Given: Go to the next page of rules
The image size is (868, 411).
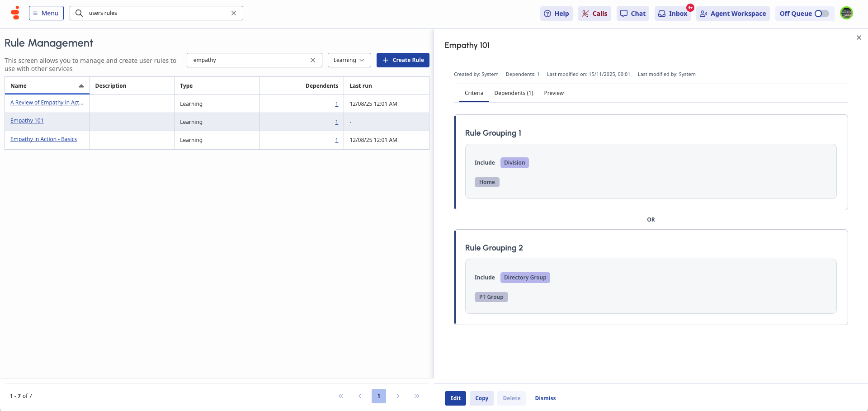Looking at the screenshot, I should click(398, 396).
